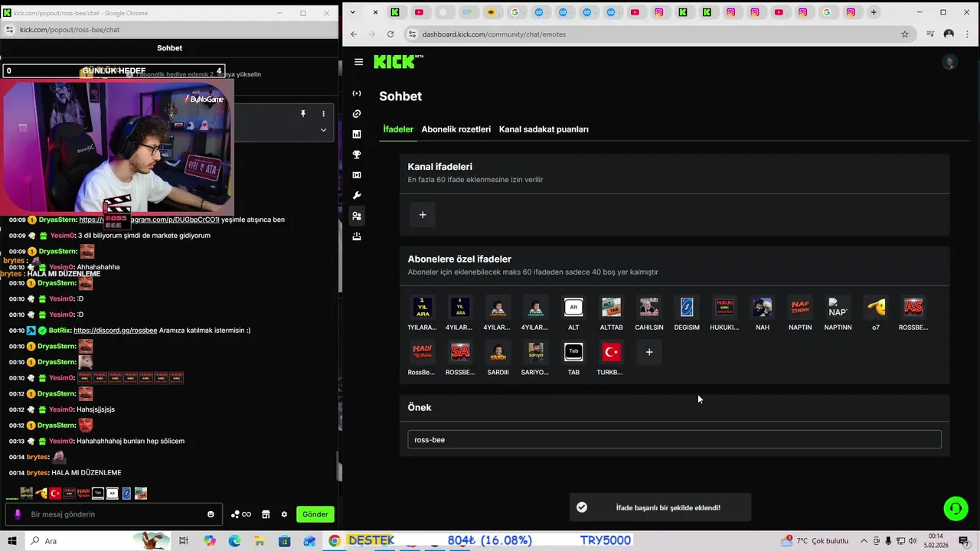Open Chrome tab search dropdown arrow
980x551 pixels.
click(x=352, y=12)
